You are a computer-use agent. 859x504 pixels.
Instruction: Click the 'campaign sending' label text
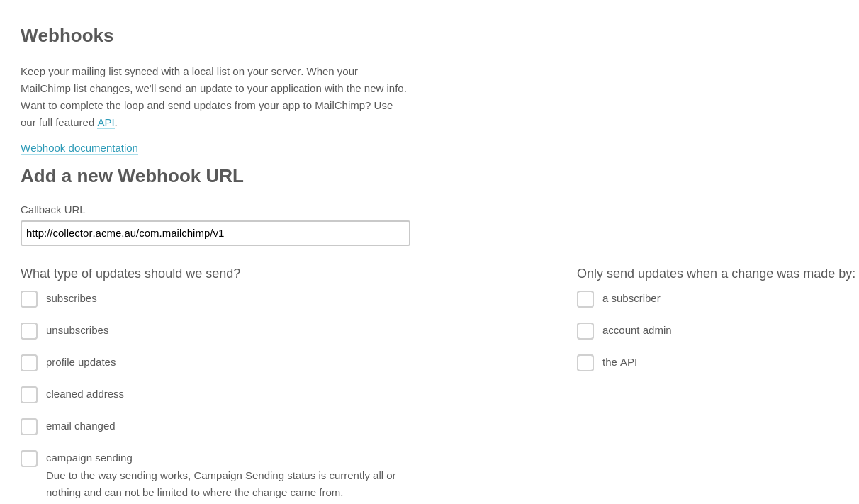89,458
